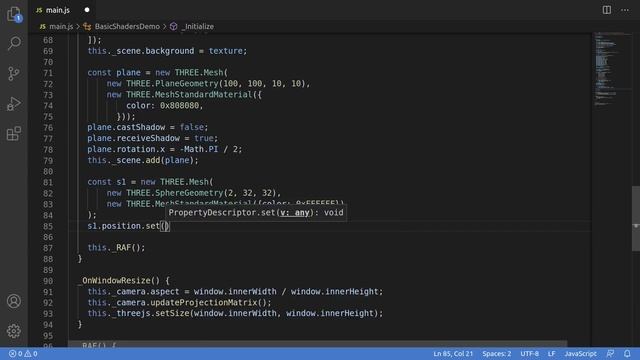640x360 pixels.
Task: Open the editor More Actions menu
Action: click(x=625, y=10)
